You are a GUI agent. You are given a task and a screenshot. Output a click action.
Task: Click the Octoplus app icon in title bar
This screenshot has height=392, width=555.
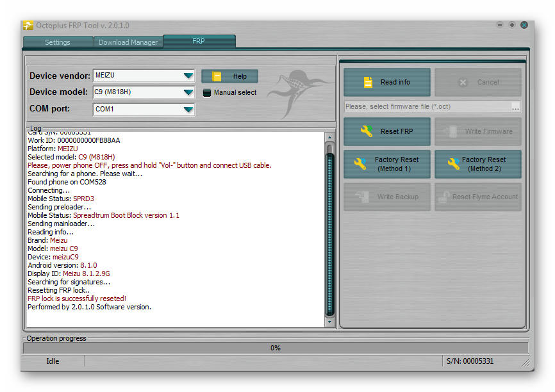[28, 26]
